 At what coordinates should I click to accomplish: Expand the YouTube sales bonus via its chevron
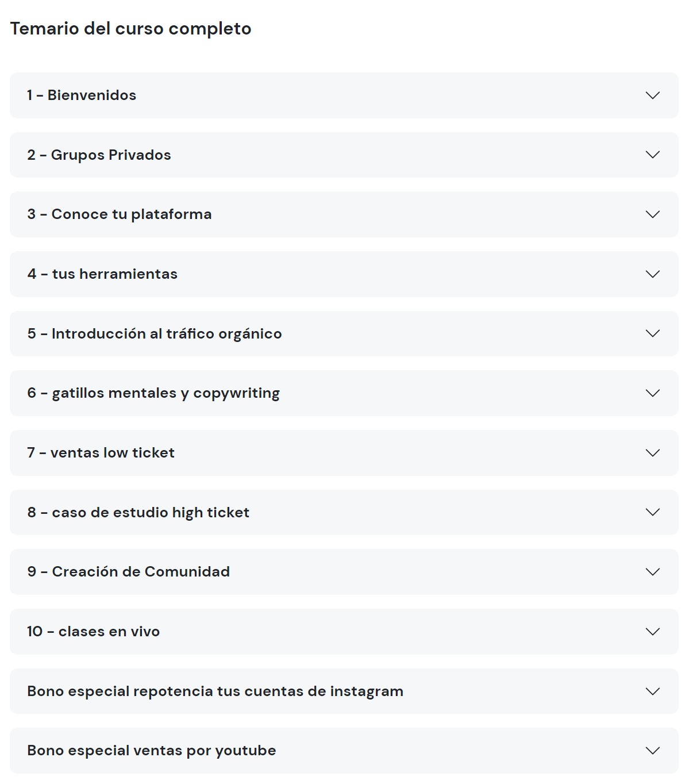coord(652,751)
